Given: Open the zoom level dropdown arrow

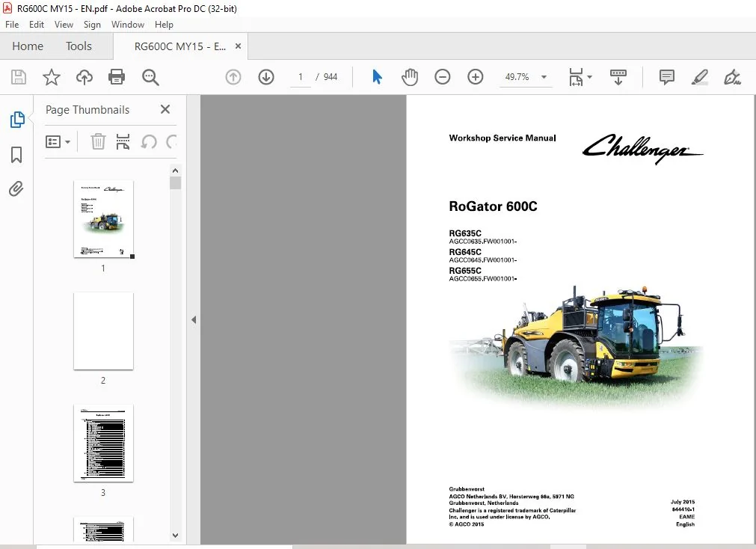Looking at the screenshot, I should pos(544,77).
